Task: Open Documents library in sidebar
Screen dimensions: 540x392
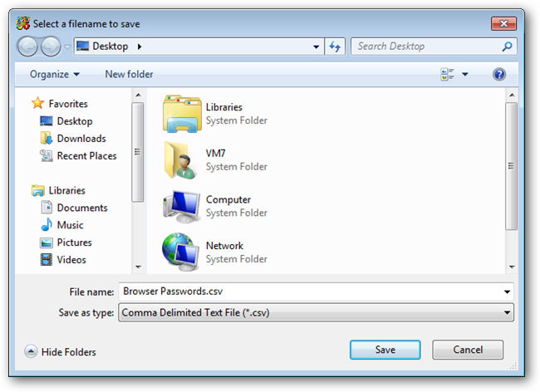Action: click(82, 208)
